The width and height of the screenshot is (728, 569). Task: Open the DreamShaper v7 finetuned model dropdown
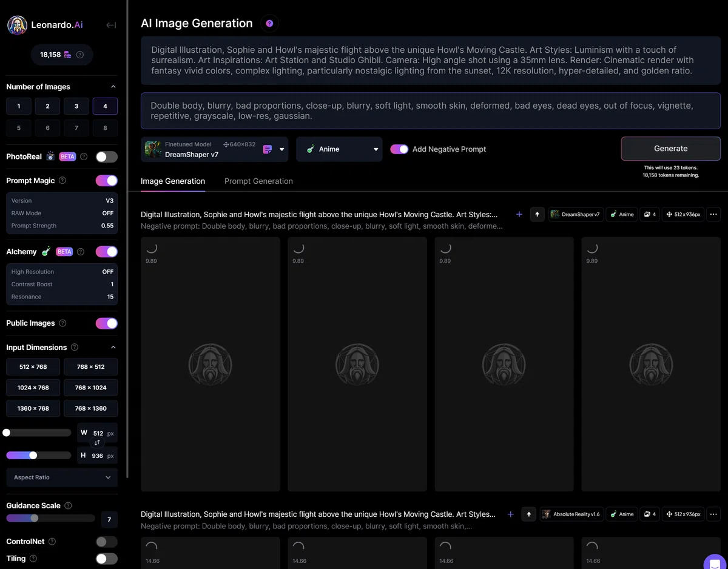click(214, 149)
